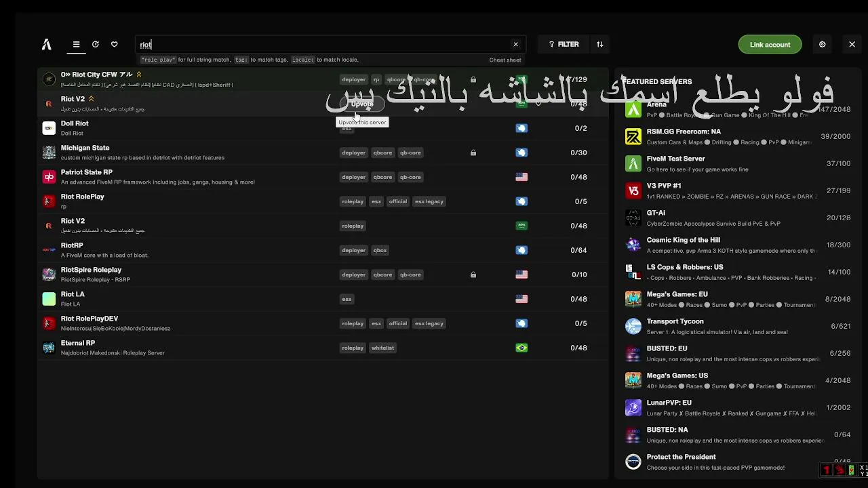
Task: Click the US flag on Riot LA row
Action: point(521,299)
